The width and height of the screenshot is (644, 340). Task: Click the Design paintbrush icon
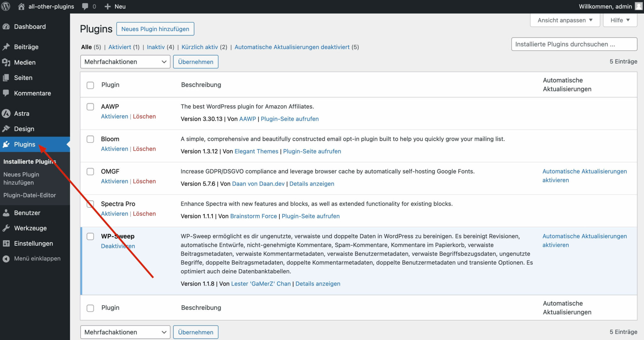pos(6,129)
